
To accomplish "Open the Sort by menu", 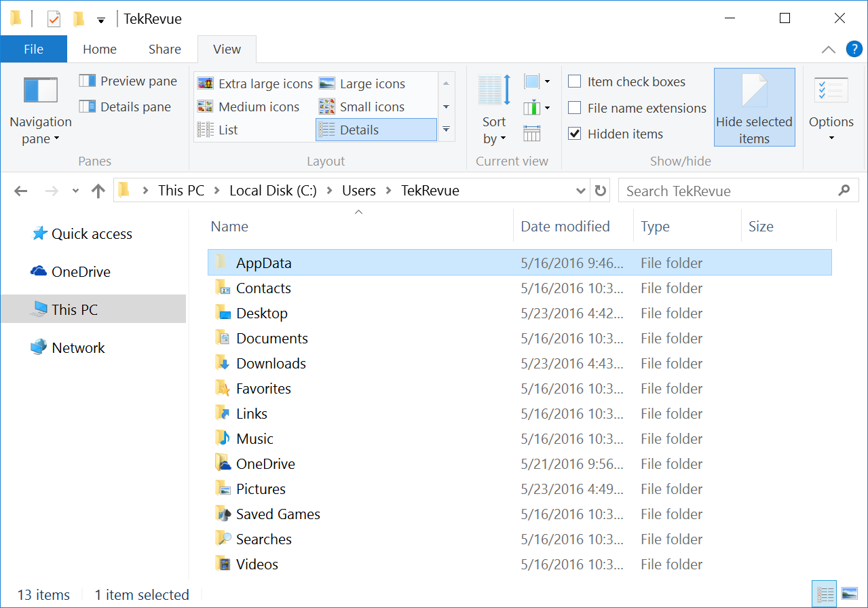I will click(494, 109).
